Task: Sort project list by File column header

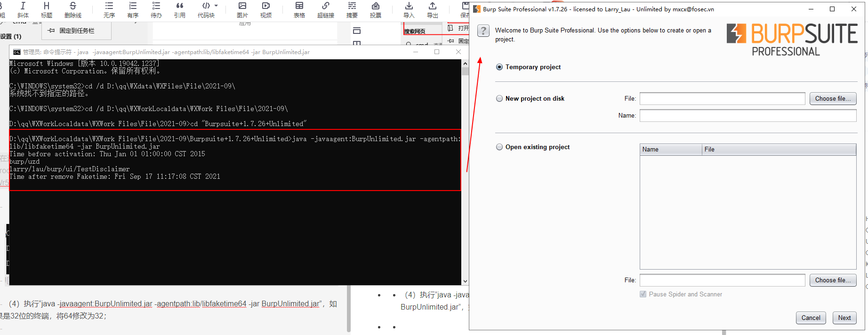Action: pos(779,149)
